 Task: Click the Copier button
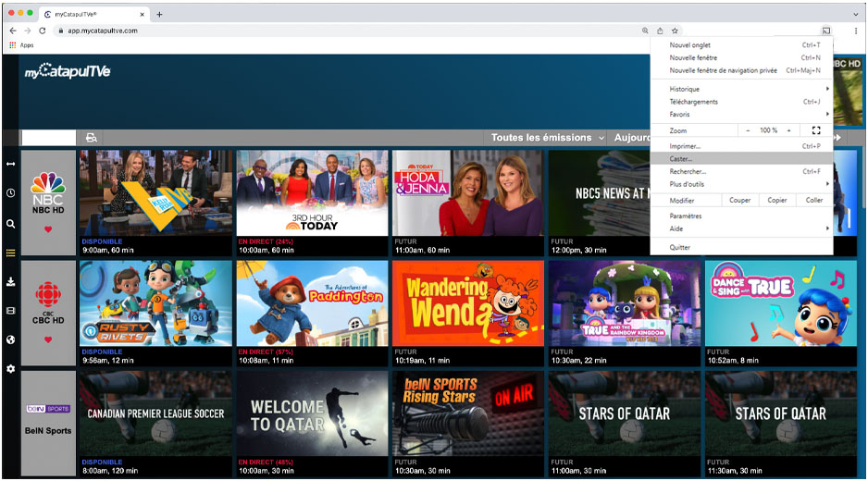click(776, 200)
